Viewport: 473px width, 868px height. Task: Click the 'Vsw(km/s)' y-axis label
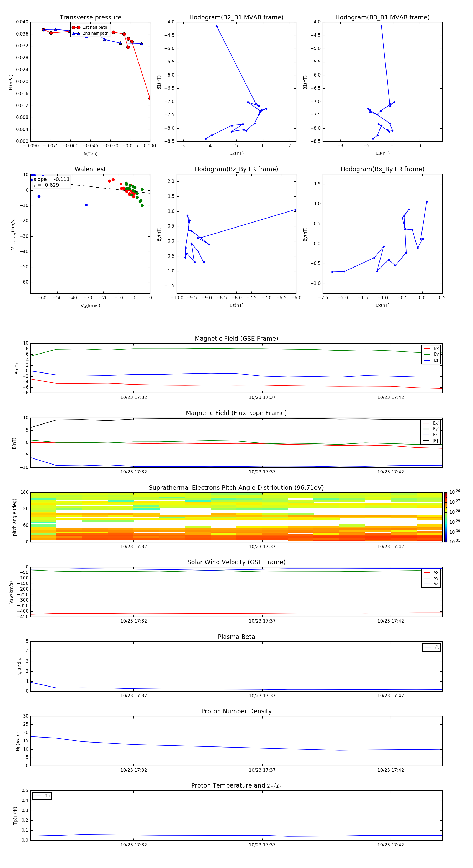point(11,592)
